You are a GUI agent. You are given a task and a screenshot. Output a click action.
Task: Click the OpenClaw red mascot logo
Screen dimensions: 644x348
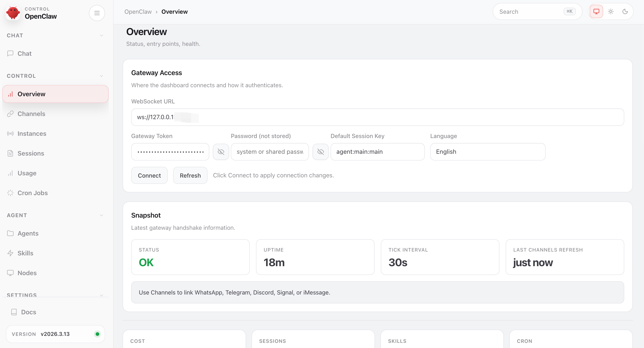tap(13, 13)
